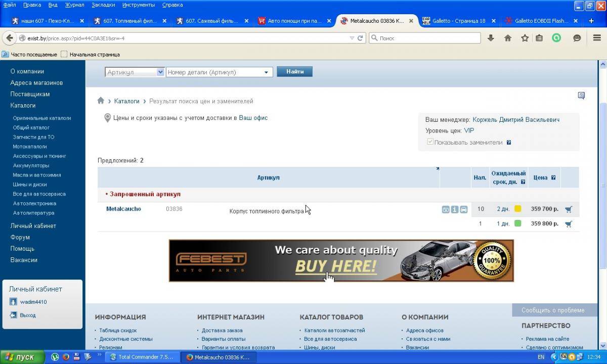The height and width of the screenshot is (364, 607).
Task: Open the Артикул search type dropdown
Action: (x=160, y=72)
